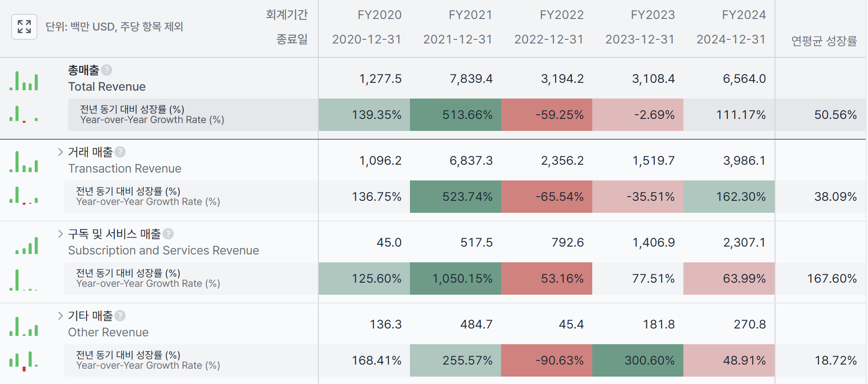Open the help icon beside 총매출
The image size is (868, 384).
(106, 70)
